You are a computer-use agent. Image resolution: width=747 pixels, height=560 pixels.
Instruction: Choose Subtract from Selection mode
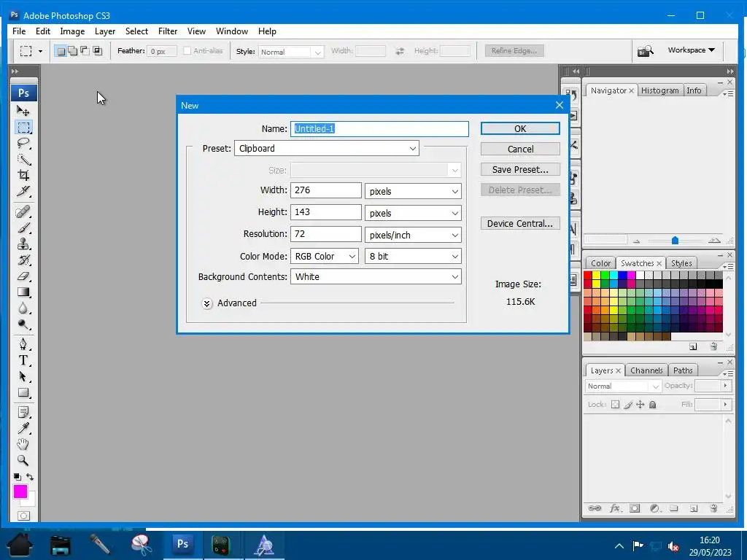tap(85, 51)
